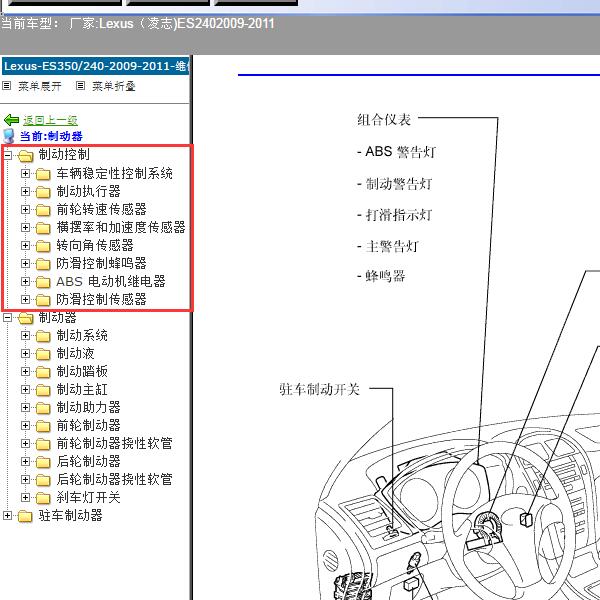
Task: Expand the 驻车制动器 node
Action: pos(8,515)
